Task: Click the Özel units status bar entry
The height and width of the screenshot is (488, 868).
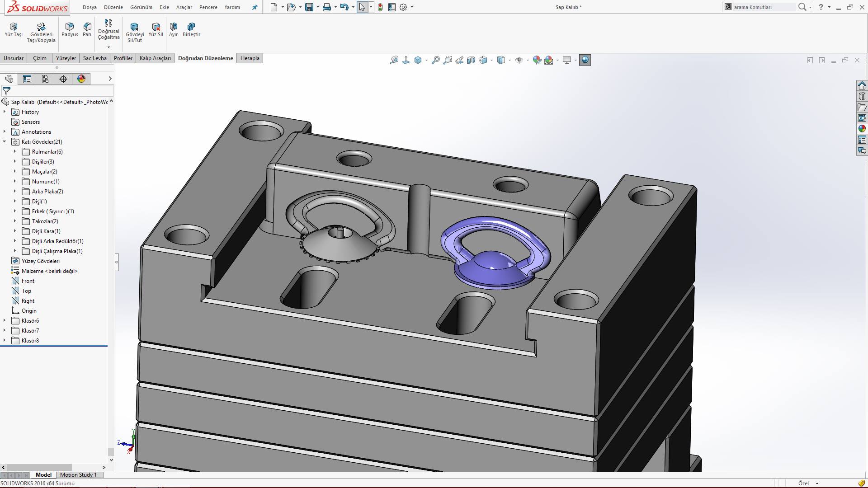Action: click(803, 483)
